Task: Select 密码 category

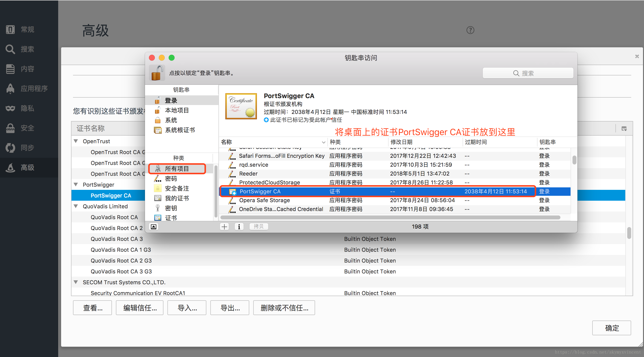Action: click(x=179, y=178)
